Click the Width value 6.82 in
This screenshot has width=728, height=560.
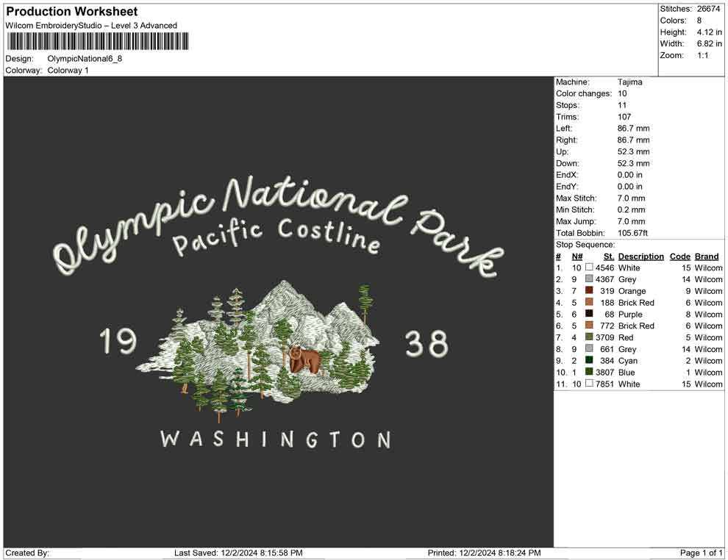709,43
